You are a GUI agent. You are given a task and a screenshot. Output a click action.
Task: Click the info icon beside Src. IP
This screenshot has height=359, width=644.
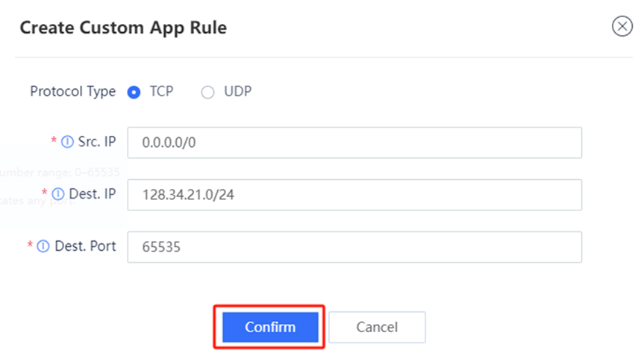(x=67, y=143)
